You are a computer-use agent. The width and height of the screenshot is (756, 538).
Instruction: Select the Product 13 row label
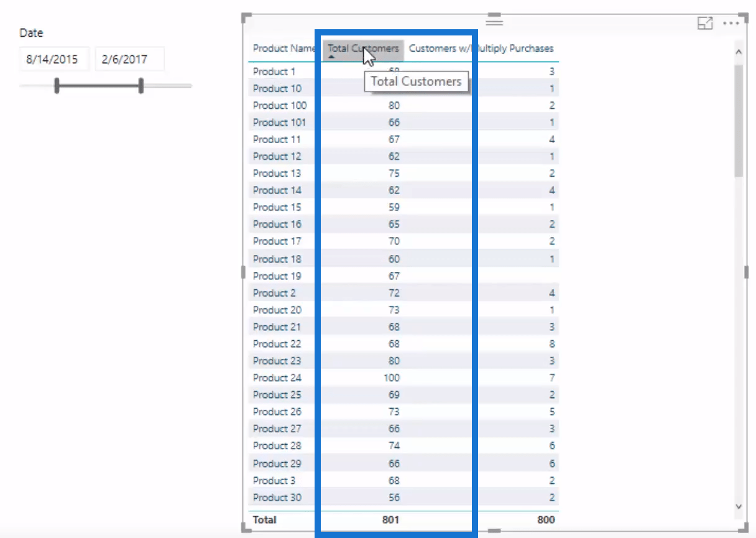pyautogui.click(x=277, y=174)
